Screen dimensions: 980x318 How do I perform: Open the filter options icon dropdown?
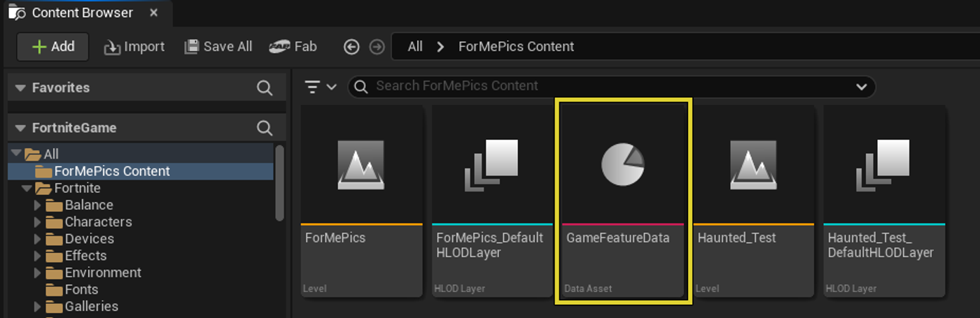321,87
